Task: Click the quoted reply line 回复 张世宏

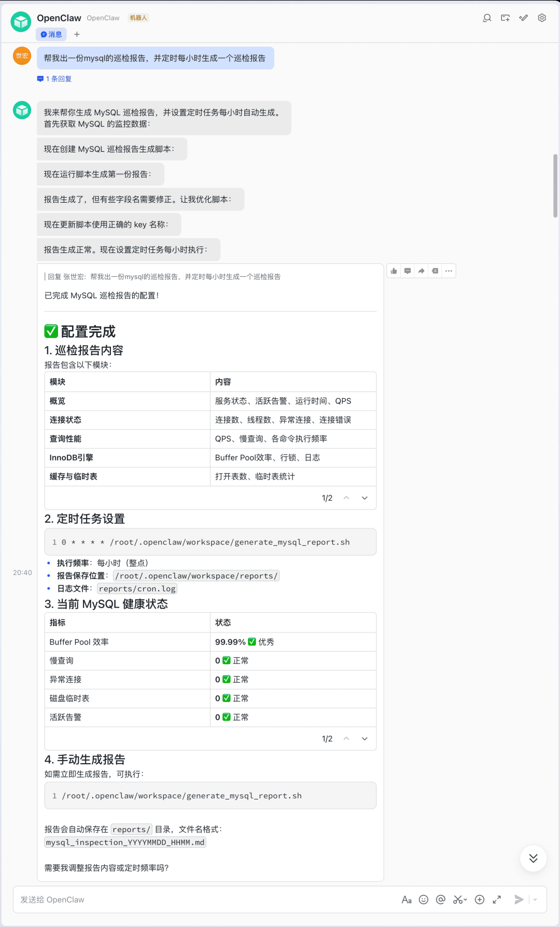Action: pos(163,277)
